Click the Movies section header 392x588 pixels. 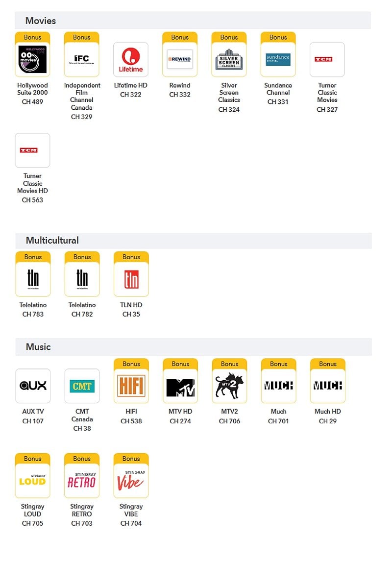pos(193,21)
